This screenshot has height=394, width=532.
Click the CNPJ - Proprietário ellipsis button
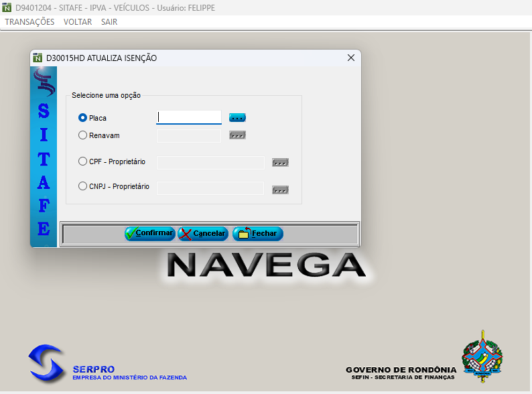coord(280,190)
